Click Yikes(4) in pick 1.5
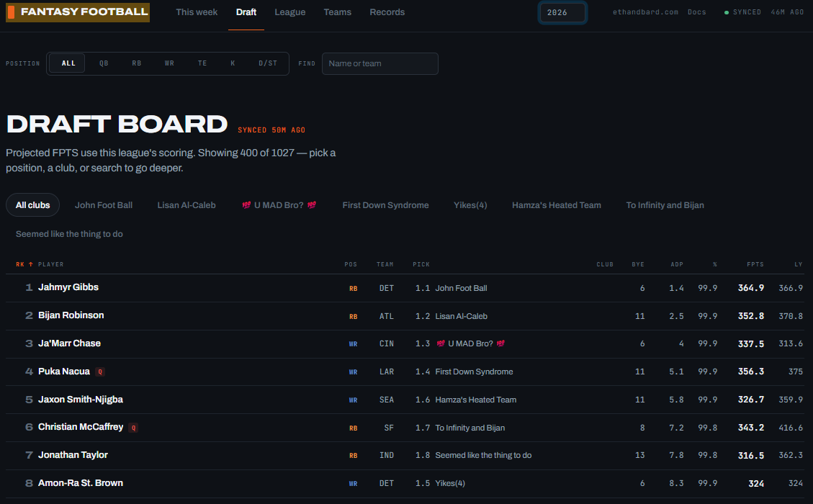 [450, 482]
